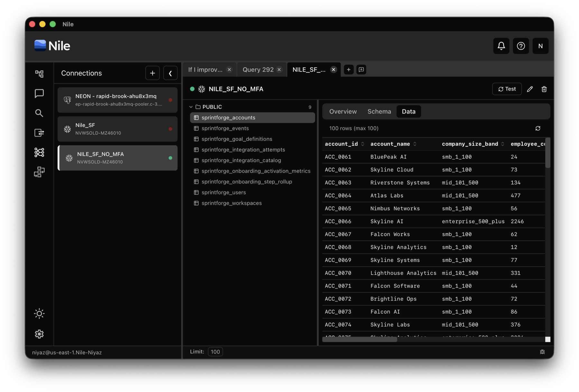Image resolution: width=579 pixels, height=392 pixels.
Task: Click the table icon beside sprintforge_workspaces
Action: 196,203
